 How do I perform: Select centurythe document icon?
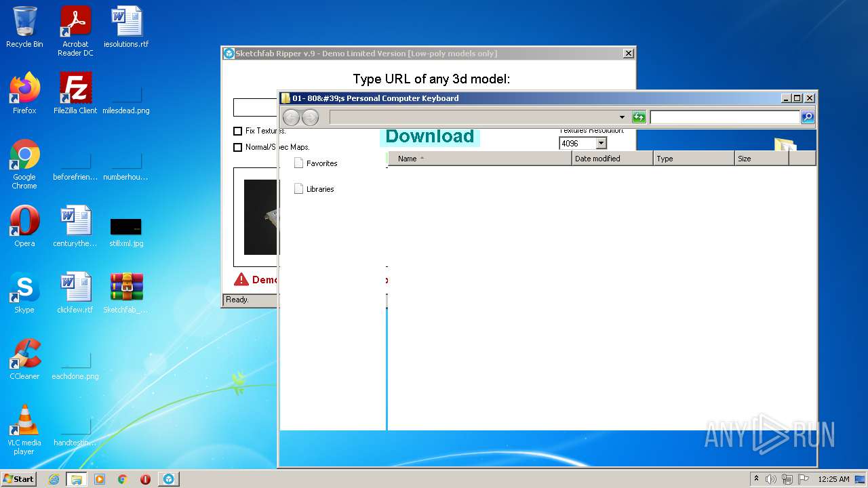(x=75, y=226)
